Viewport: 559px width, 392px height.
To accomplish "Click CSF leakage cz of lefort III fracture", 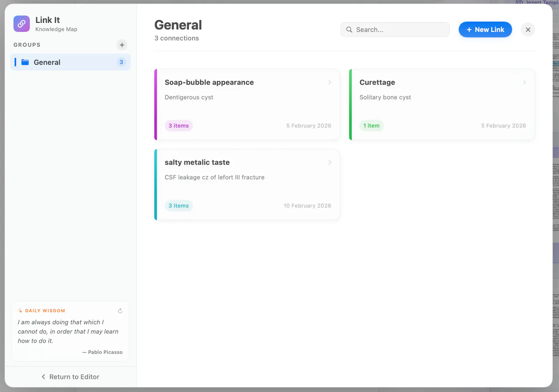I will pyautogui.click(x=215, y=177).
